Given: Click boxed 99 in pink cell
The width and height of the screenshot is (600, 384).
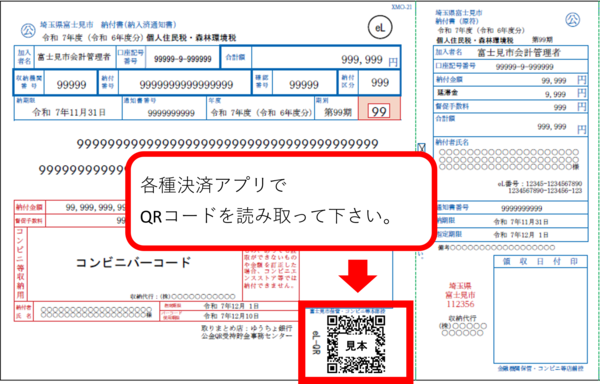Looking at the screenshot, I should [x=379, y=111].
